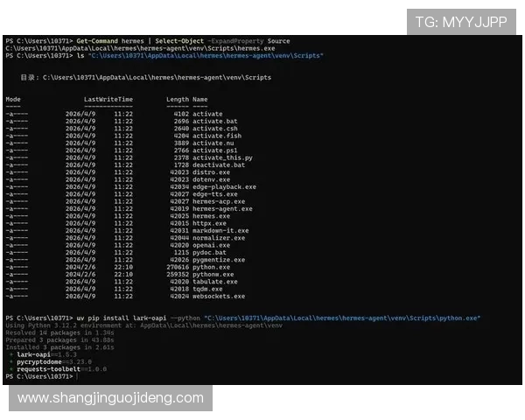525x420 pixels.
Task: Click the requests-toolbelt==1.0.0 installed package
Action: coord(61,369)
